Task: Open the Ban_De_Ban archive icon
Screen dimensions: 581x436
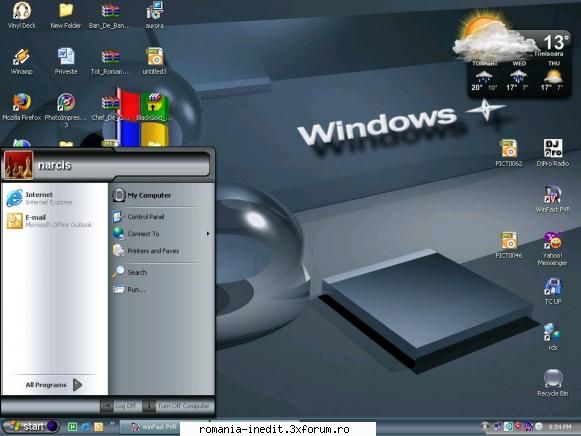Action: (x=110, y=15)
